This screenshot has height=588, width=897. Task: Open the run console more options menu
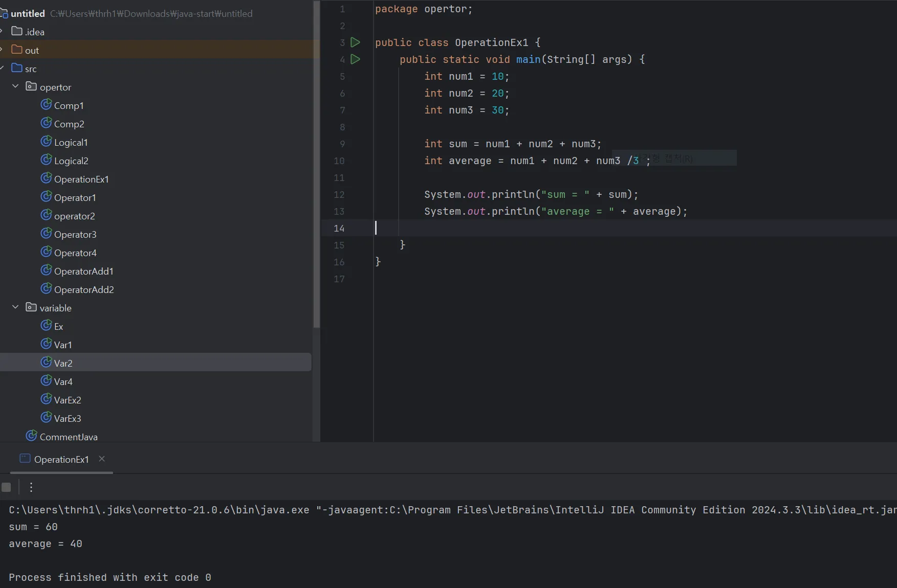tap(31, 487)
